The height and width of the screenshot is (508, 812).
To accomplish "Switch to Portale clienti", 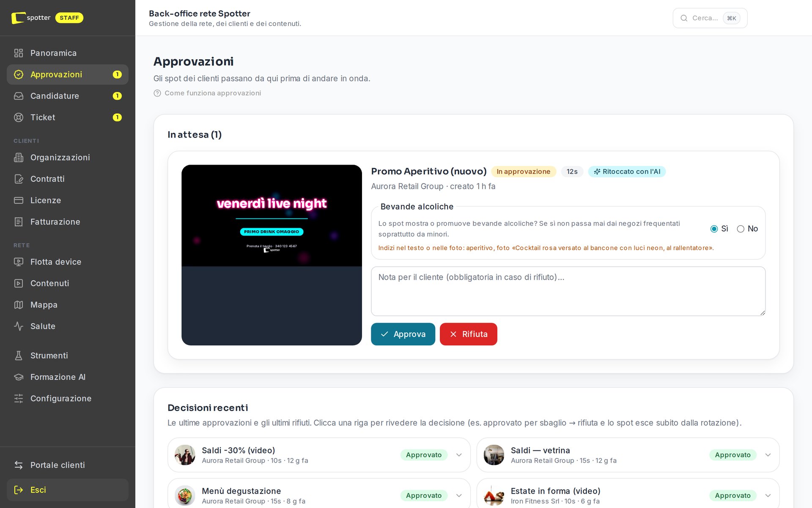I will coord(68,465).
